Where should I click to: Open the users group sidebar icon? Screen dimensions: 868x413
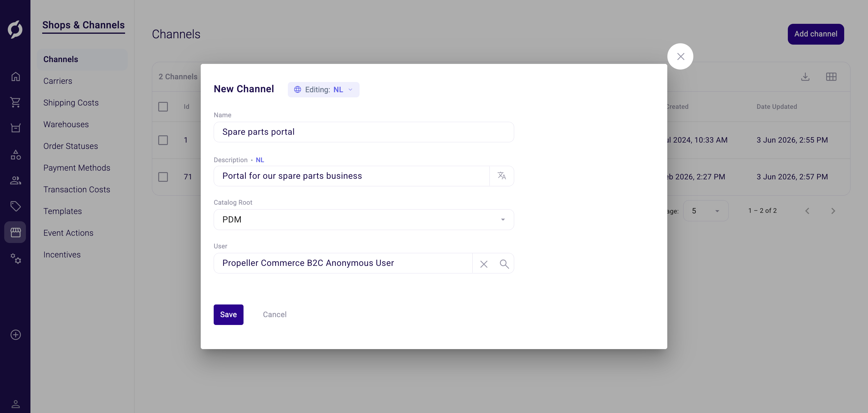point(15,180)
